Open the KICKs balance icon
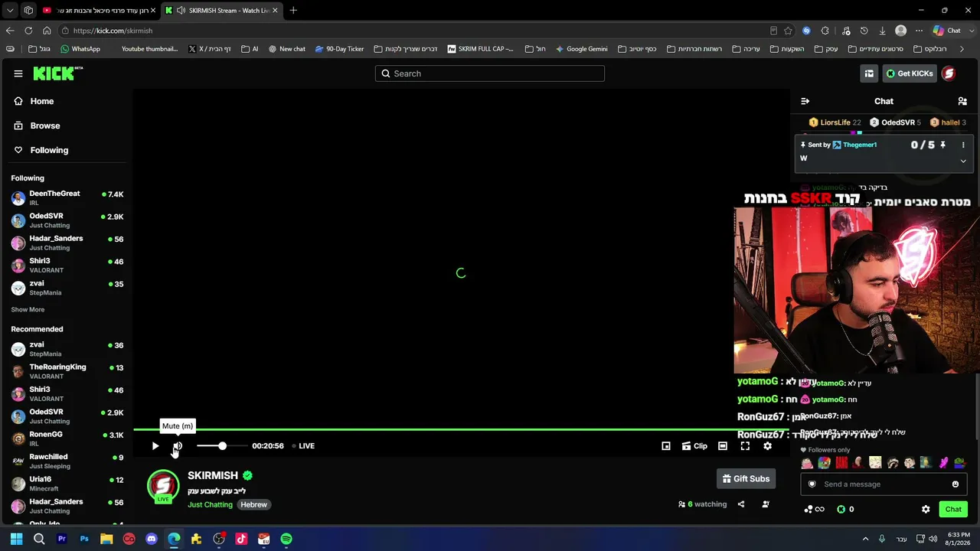The width and height of the screenshot is (980, 551). 841,510
